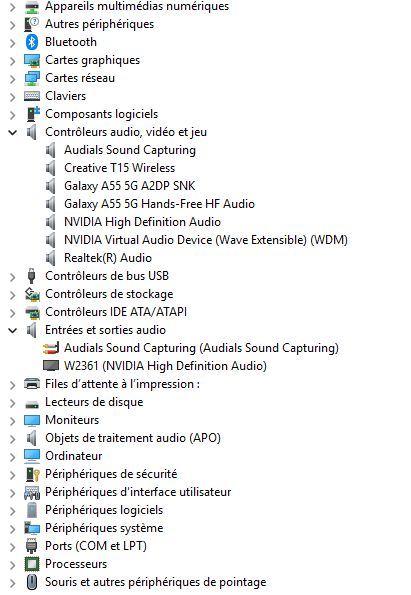Screen dimensions: 411x595
Task: Expand the Cartes réseau category
Action: pyautogui.click(x=13, y=79)
